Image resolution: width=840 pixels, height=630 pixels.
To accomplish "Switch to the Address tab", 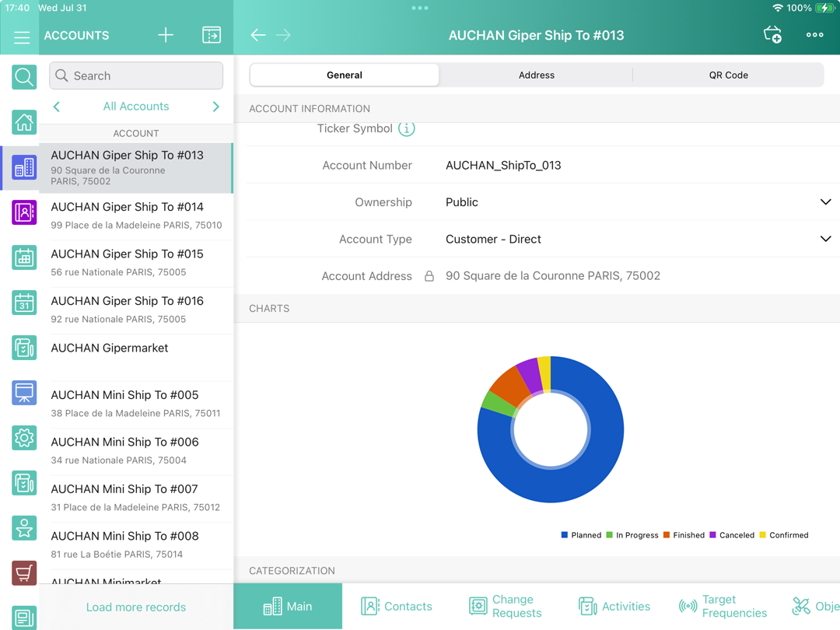I will pyautogui.click(x=536, y=75).
